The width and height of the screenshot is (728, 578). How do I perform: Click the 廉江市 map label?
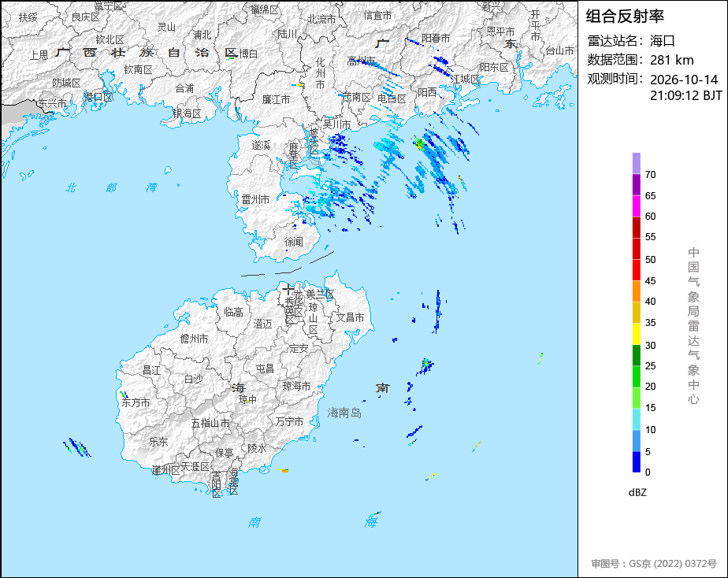tap(276, 99)
